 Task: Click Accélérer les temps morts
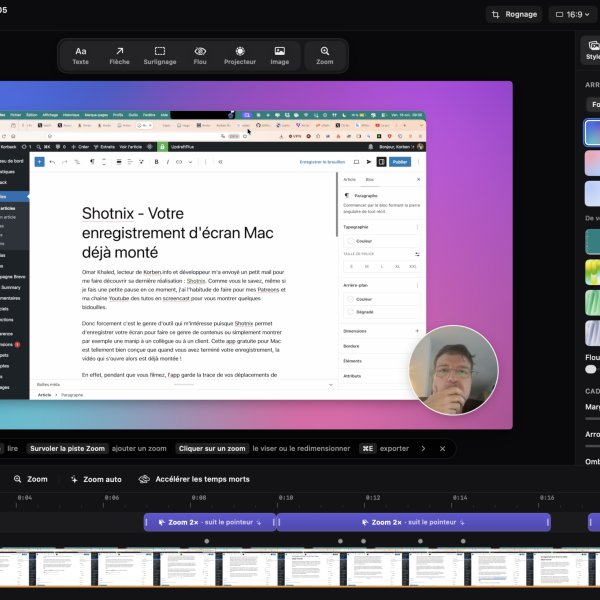pos(194,479)
